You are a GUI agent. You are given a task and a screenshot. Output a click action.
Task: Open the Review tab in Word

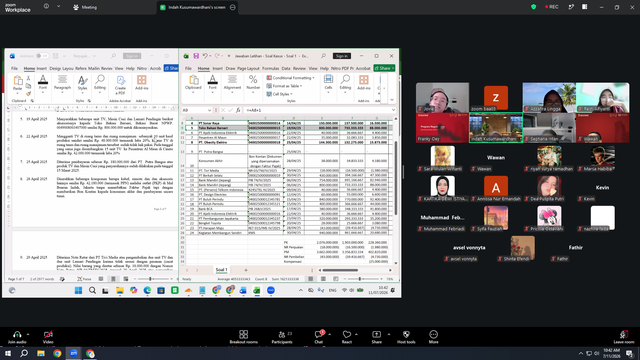tap(107, 68)
